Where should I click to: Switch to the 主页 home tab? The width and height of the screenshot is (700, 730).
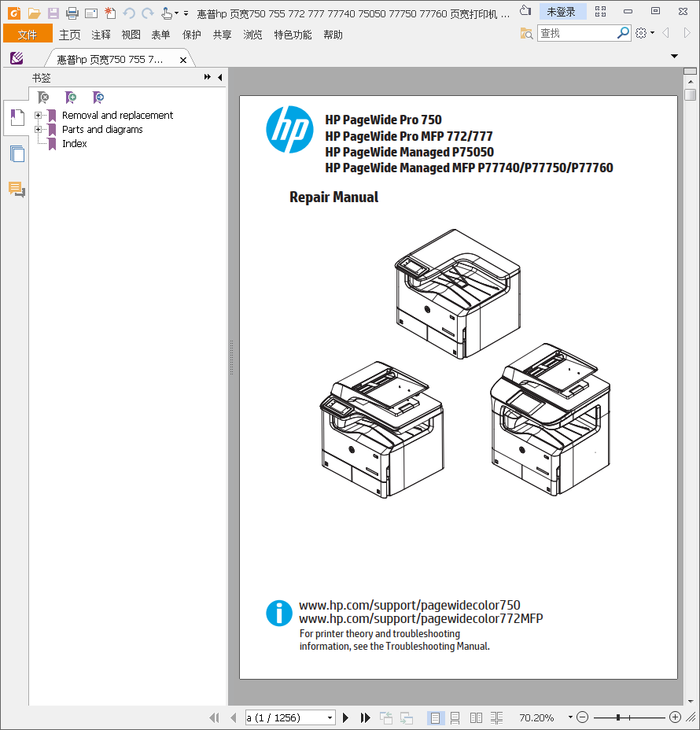coord(70,35)
